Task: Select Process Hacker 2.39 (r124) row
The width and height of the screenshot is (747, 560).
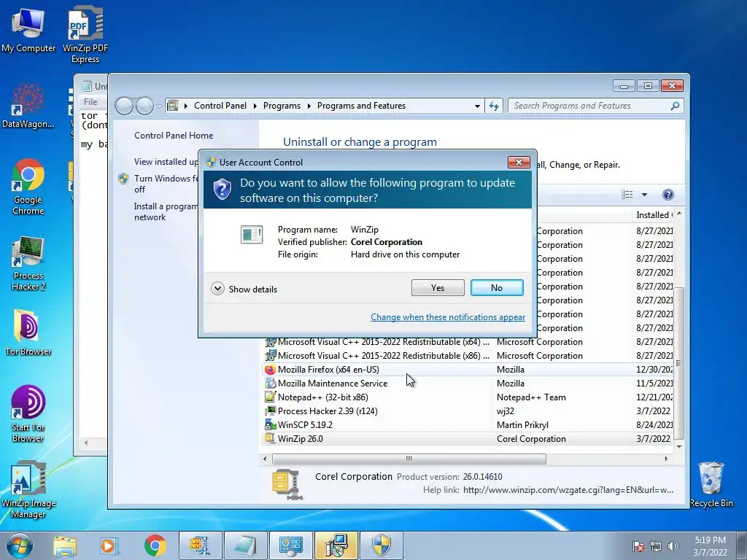Action: (468, 411)
